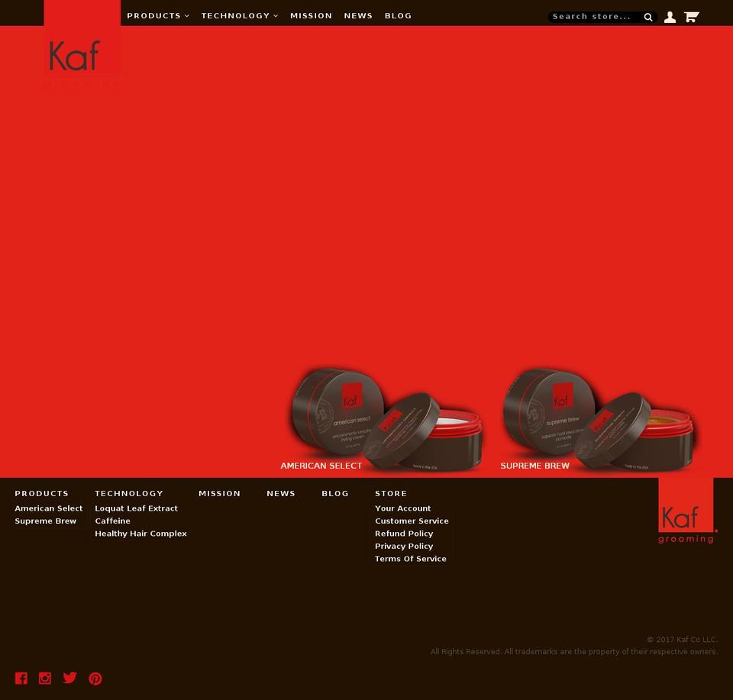This screenshot has width=733, height=700.
Task: Open footer Products heading
Action: tap(41, 493)
